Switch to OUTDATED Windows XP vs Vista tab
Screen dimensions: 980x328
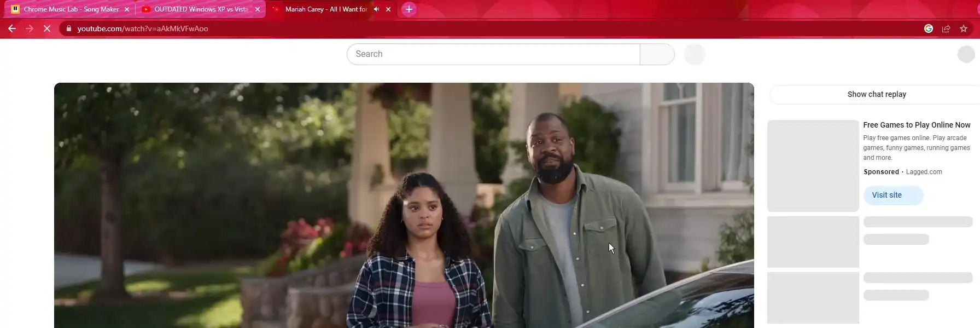click(x=201, y=9)
